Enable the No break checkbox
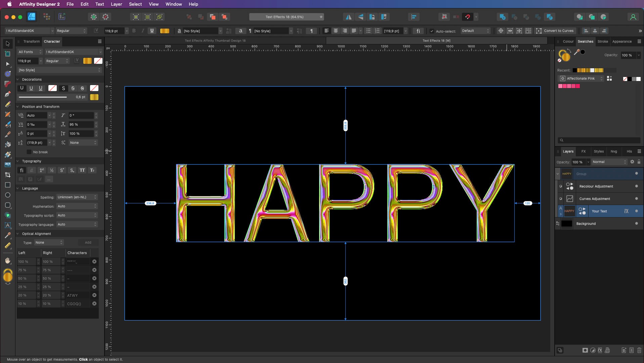This screenshot has width=644, height=363. (29, 152)
